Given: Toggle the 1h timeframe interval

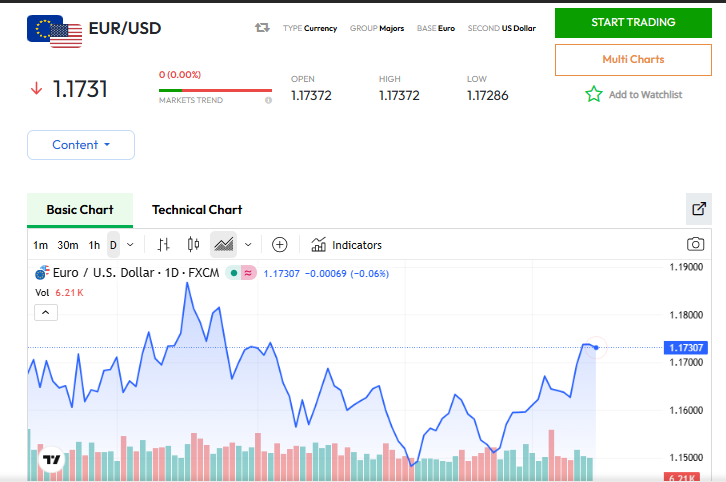Looking at the screenshot, I should coord(94,245).
